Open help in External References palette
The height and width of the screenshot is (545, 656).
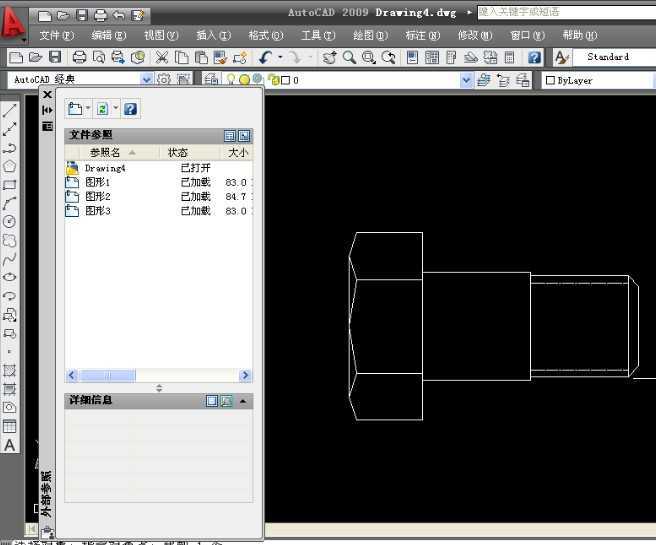pos(131,109)
